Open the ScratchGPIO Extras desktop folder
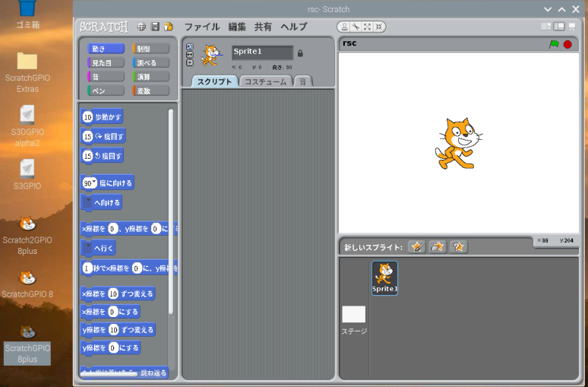Screen dimensions: 588x387 27,72
